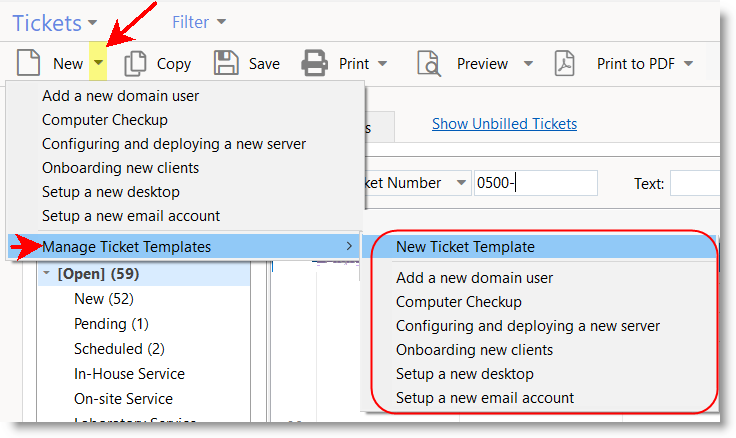This screenshot has width=736, height=438.
Task: Open the Filter dropdown menu
Action: pyautogui.click(x=198, y=21)
